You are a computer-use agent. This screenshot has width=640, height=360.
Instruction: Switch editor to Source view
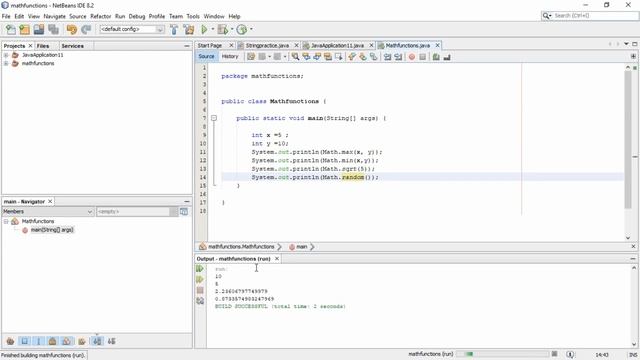pos(206,56)
